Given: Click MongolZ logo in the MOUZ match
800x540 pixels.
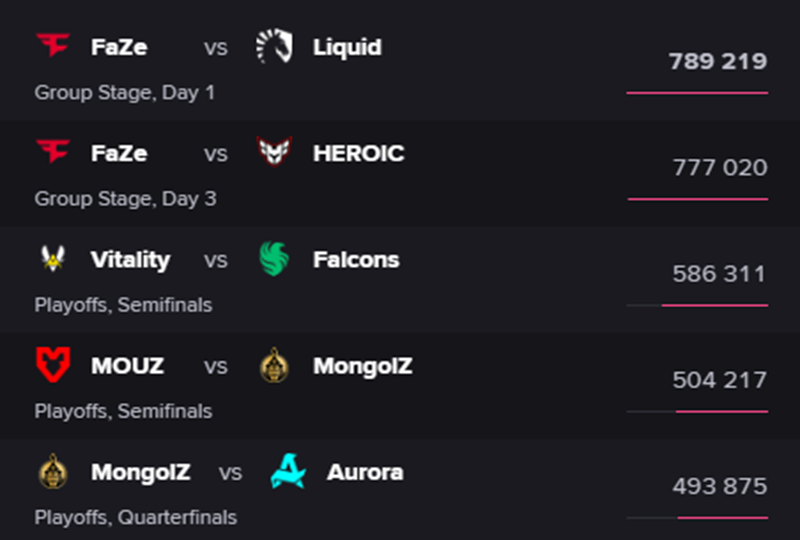Looking at the screenshot, I should 274,365.
